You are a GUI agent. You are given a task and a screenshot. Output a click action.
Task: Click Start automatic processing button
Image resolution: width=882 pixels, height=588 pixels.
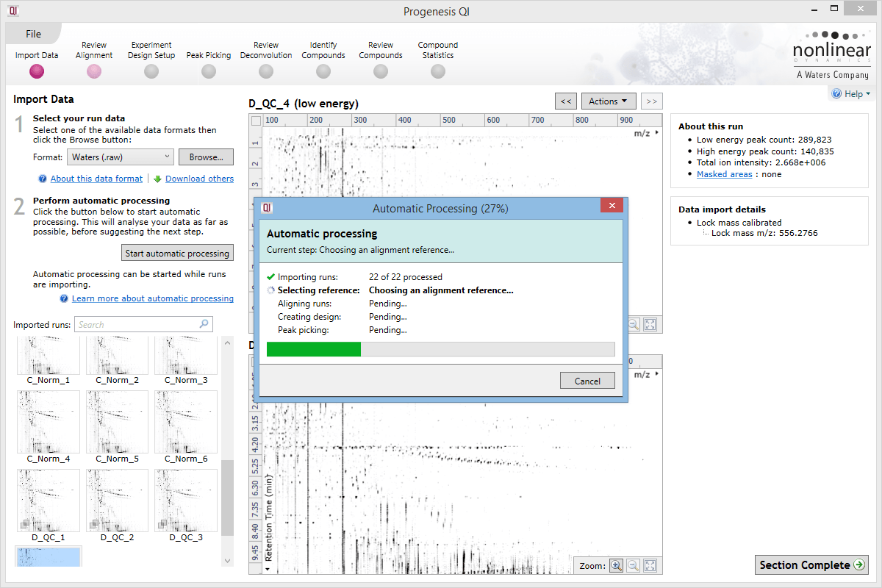pyautogui.click(x=177, y=253)
